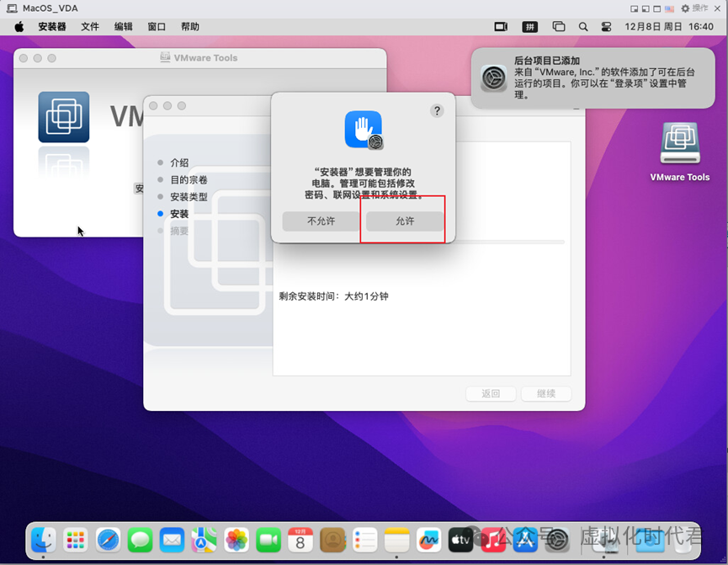Click the US flag icon in VM title bar
Image resolution: width=728 pixels, height=565 pixels.
(x=669, y=8)
